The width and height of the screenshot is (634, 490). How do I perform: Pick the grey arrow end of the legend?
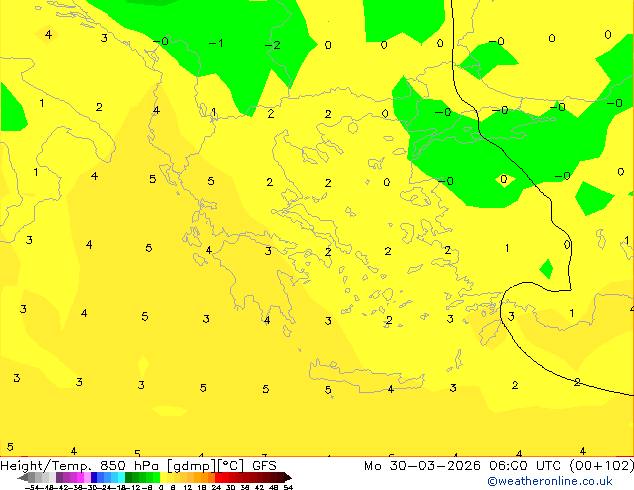tap(23, 477)
